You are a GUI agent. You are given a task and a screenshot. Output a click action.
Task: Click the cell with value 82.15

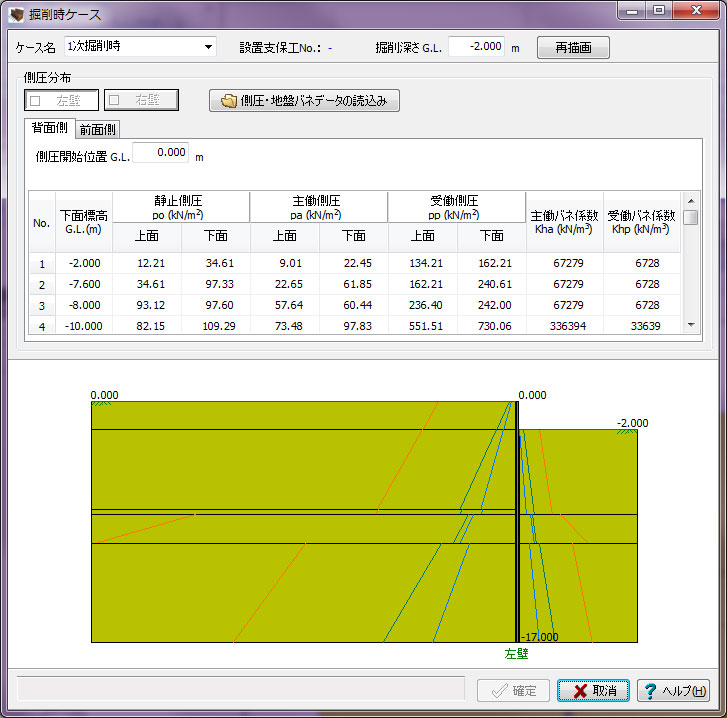[147, 326]
